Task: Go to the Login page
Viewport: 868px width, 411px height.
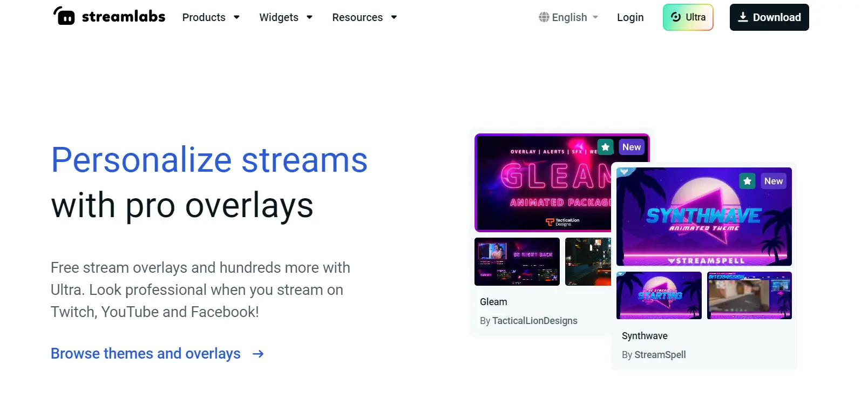Action: 630,17
